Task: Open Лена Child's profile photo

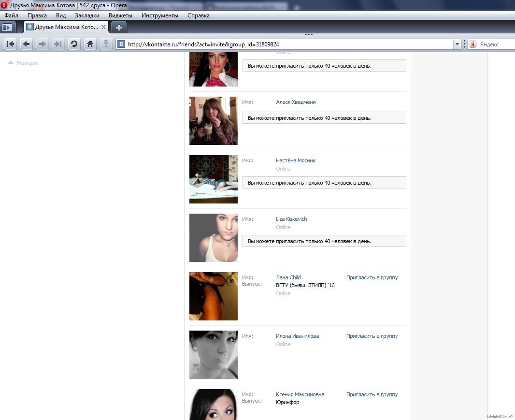Action: (x=214, y=296)
